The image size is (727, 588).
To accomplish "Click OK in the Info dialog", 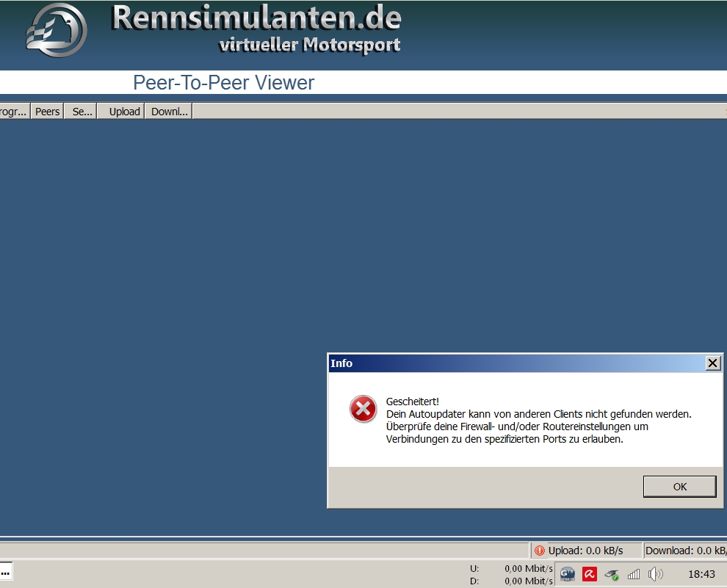I will pyautogui.click(x=679, y=487).
